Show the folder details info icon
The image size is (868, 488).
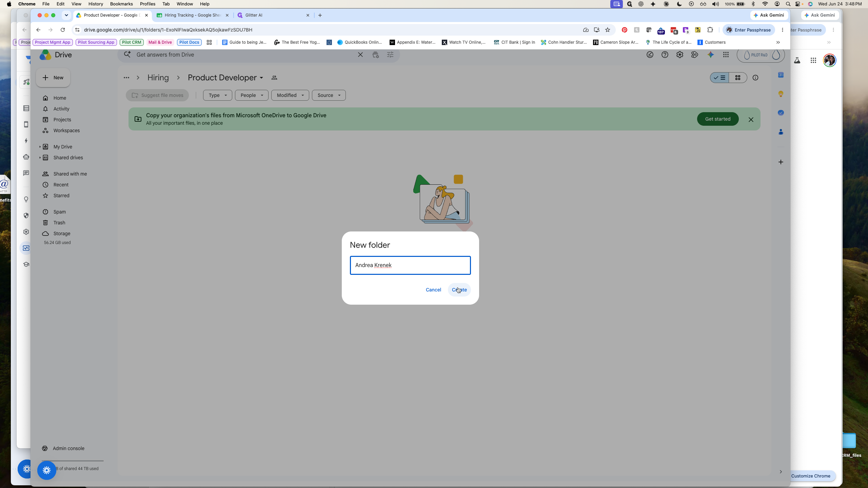click(x=755, y=78)
